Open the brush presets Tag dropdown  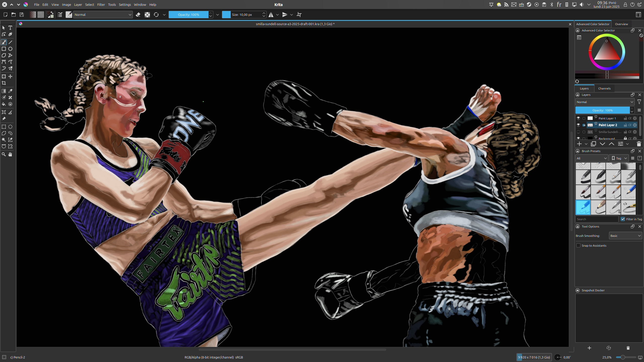coord(619,158)
